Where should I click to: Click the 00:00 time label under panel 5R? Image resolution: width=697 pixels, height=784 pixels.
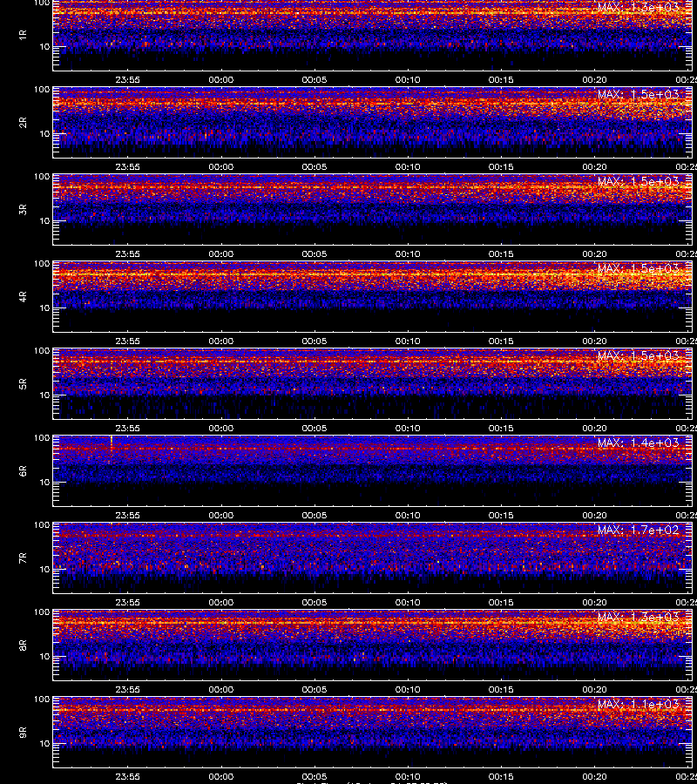[x=221, y=428]
